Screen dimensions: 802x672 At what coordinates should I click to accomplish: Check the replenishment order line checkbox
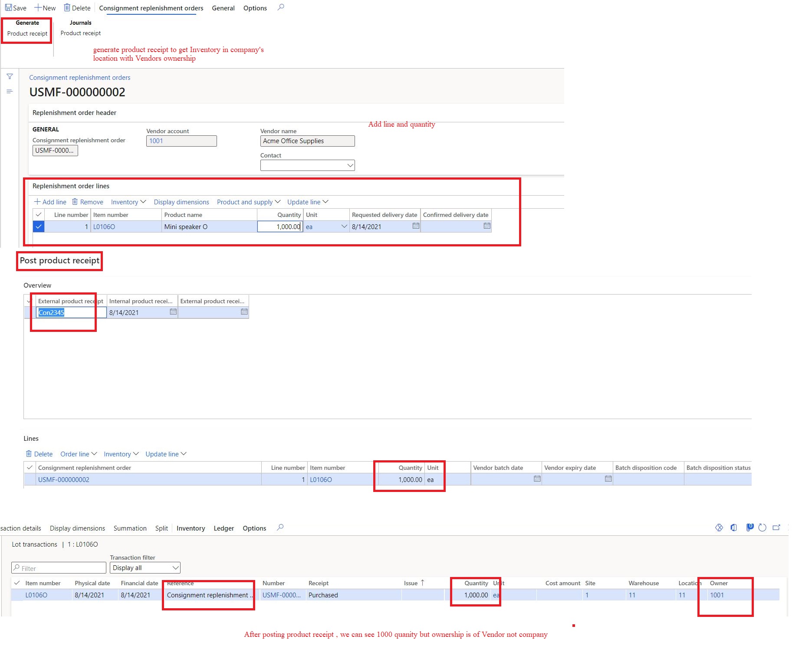[x=39, y=226]
